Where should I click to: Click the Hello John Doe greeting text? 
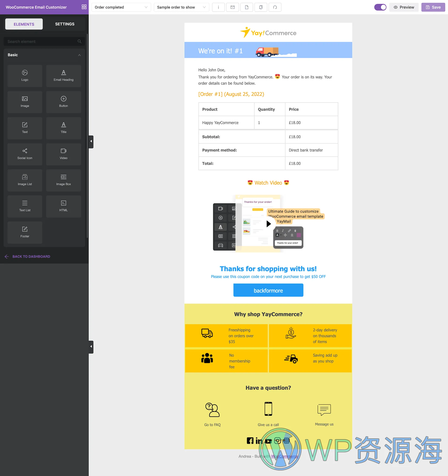(x=212, y=70)
